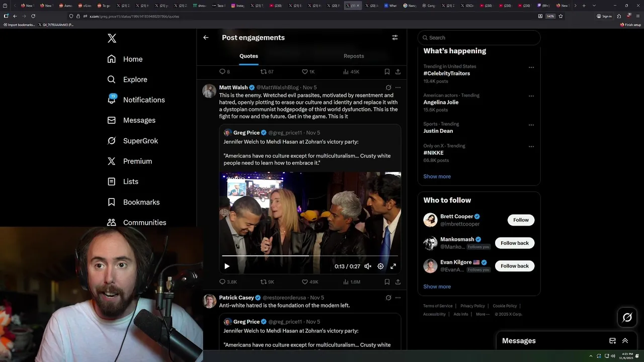Open Matt Walsh profile avatar

pos(209,91)
